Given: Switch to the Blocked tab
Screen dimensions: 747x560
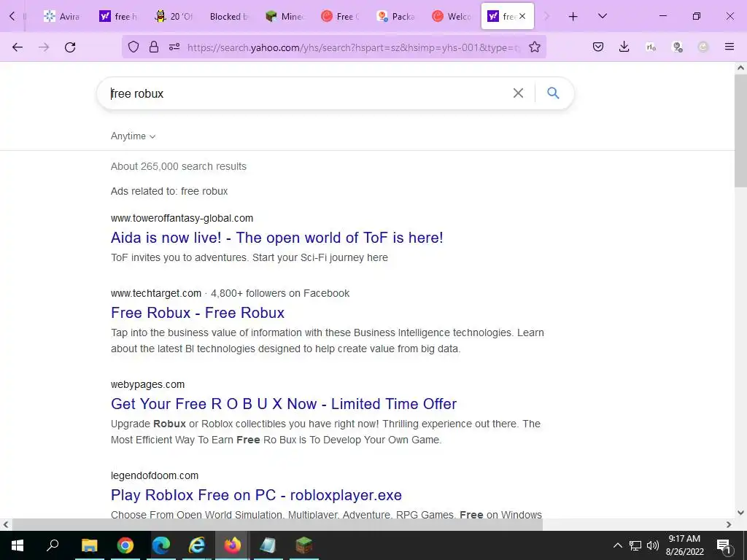Looking at the screenshot, I should (x=229, y=17).
